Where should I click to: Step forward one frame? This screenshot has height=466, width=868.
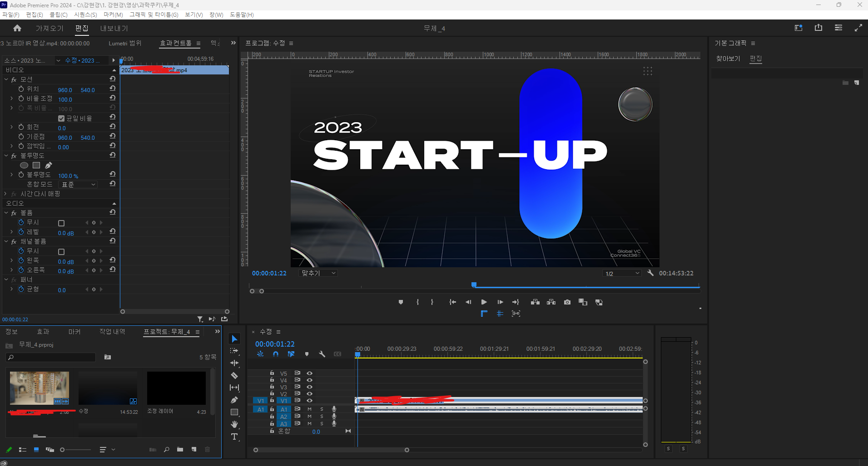pyautogui.click(x=500, y=302)
